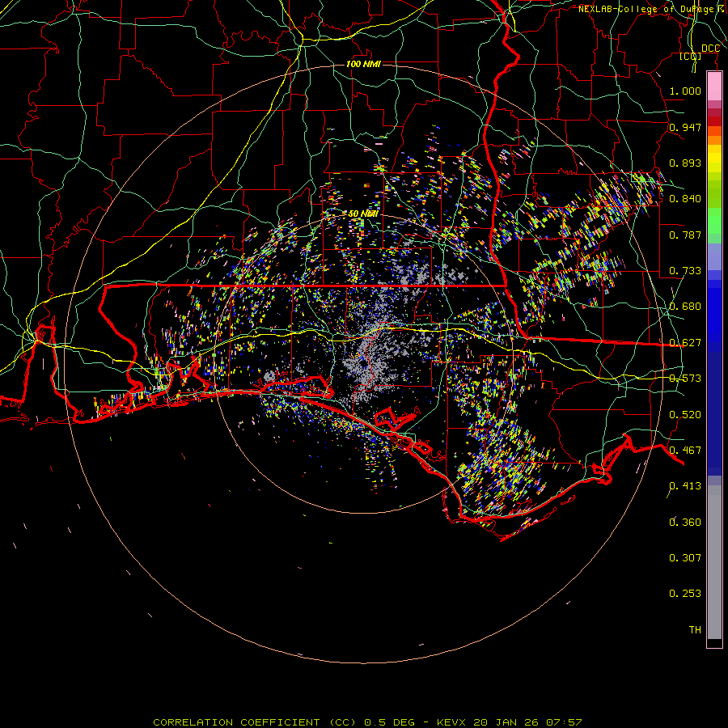
Task: Click the KEVX station identifier in caption
Action: click(451, 722)
